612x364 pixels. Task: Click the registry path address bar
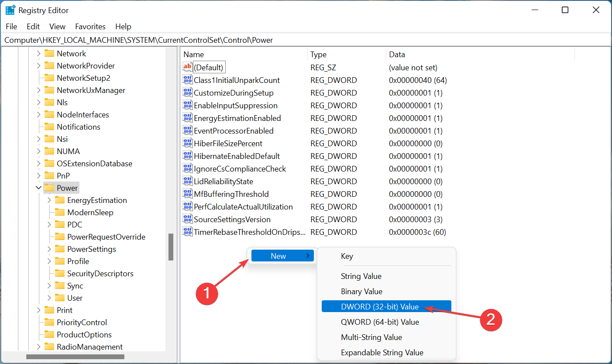coord(306,40)
